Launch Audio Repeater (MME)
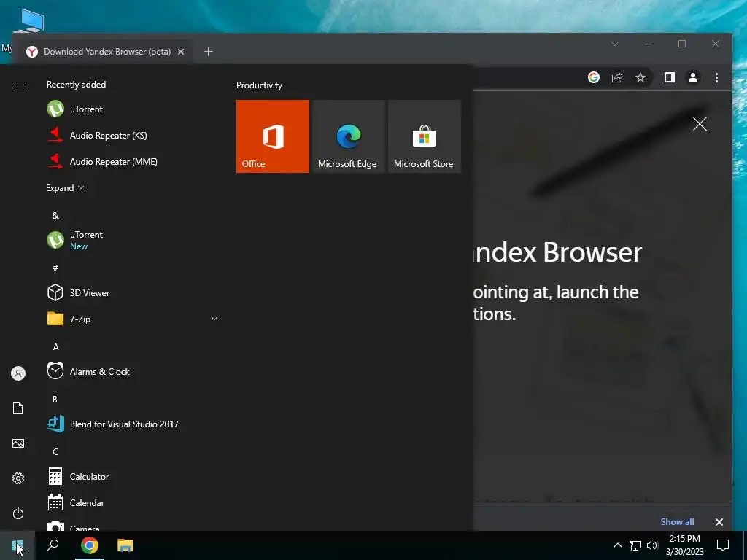 [133, 161]
